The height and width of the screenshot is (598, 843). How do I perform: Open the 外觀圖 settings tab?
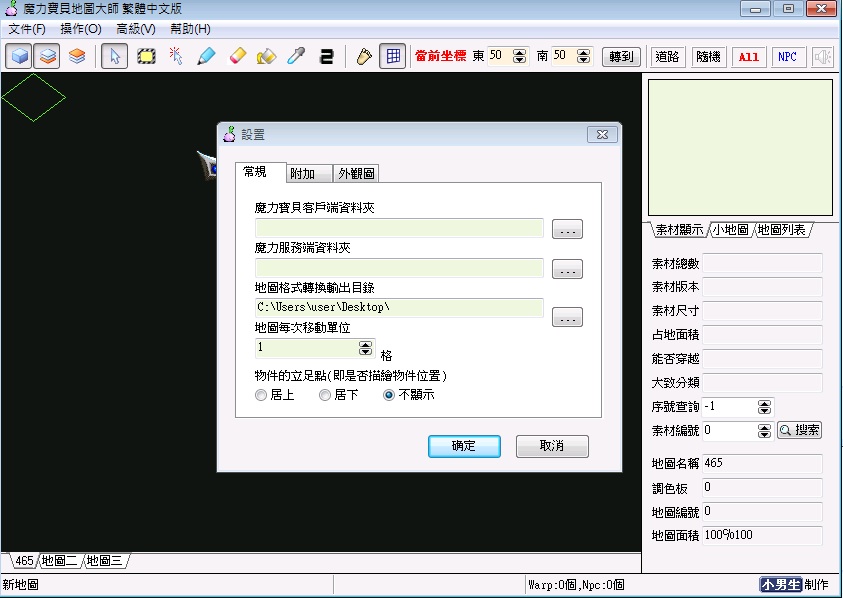(x=356, y=174)
